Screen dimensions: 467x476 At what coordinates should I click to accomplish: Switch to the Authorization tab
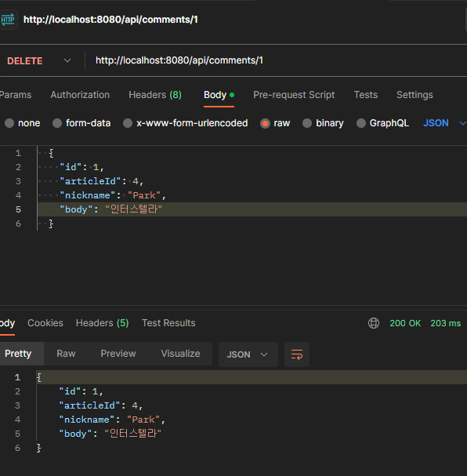(x=80, y=95)
